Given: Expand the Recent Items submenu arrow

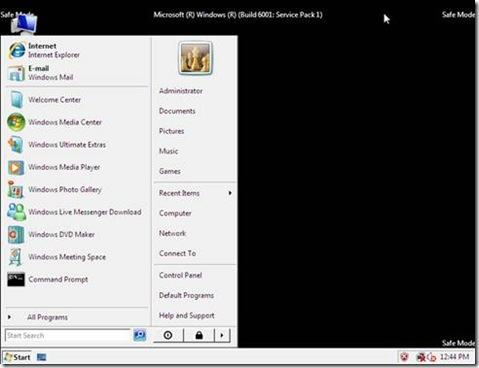Looking at the screenshot, I should [x=230, y=193].
